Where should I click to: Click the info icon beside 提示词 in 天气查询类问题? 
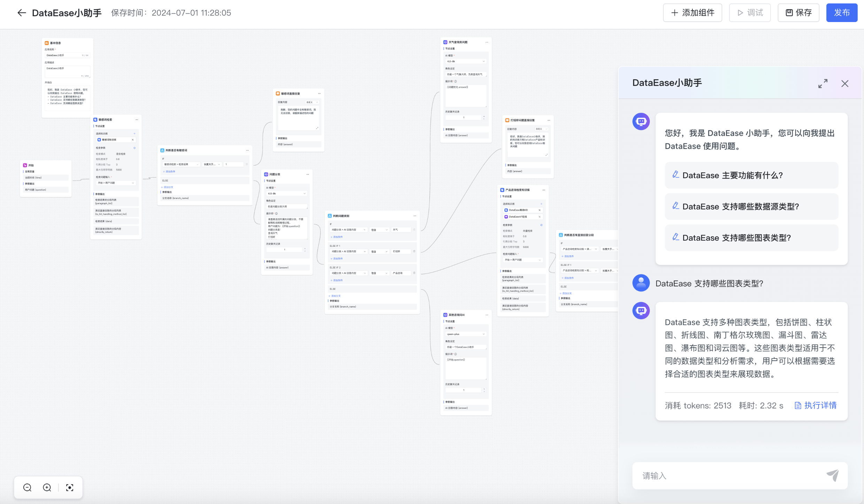point(455,81)
